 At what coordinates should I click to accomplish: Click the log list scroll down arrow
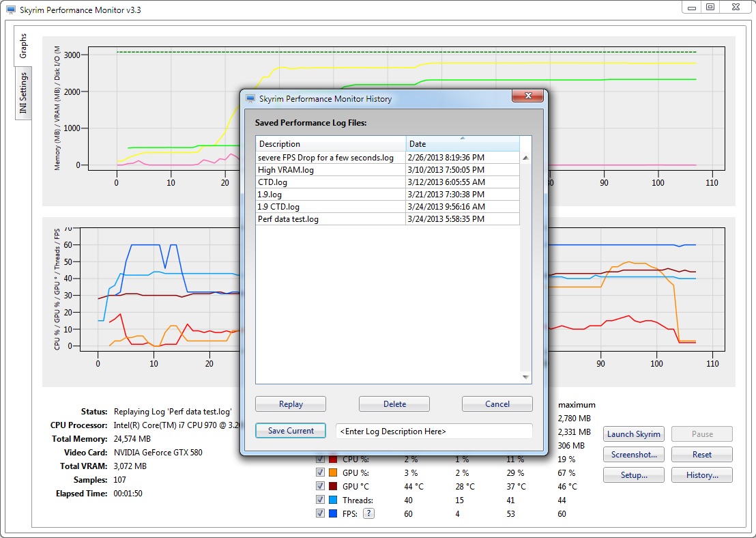pyautogui.click(x=525, y=377)
